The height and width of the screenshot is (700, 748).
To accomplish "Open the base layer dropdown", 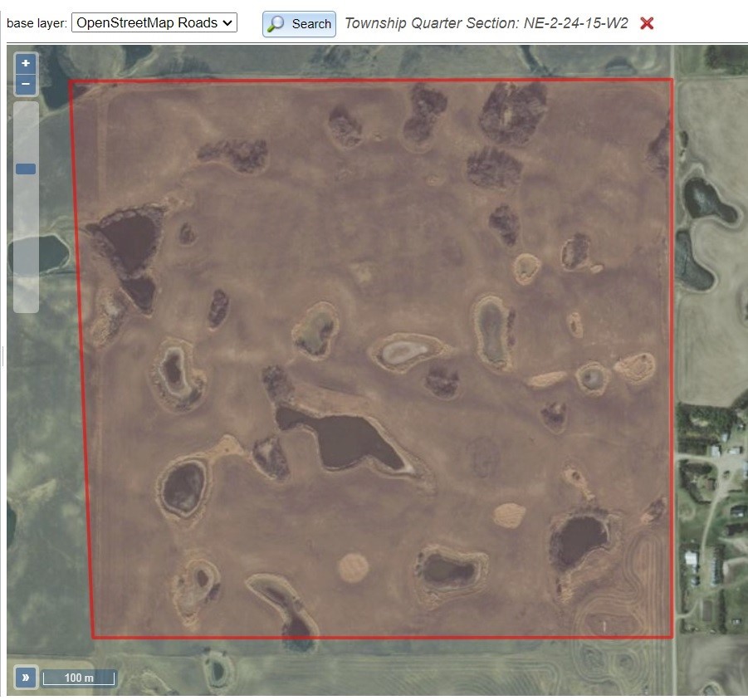I will 154,23.
